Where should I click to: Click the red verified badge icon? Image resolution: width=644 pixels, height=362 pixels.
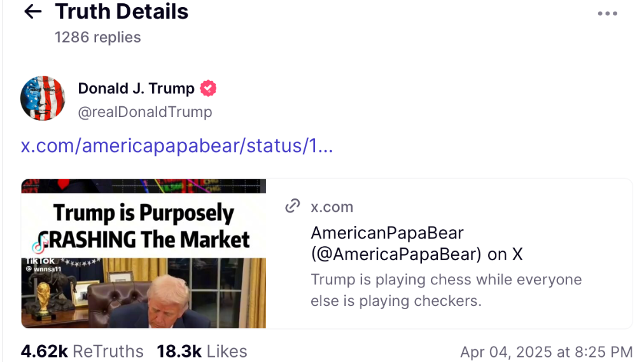[208, 88]
